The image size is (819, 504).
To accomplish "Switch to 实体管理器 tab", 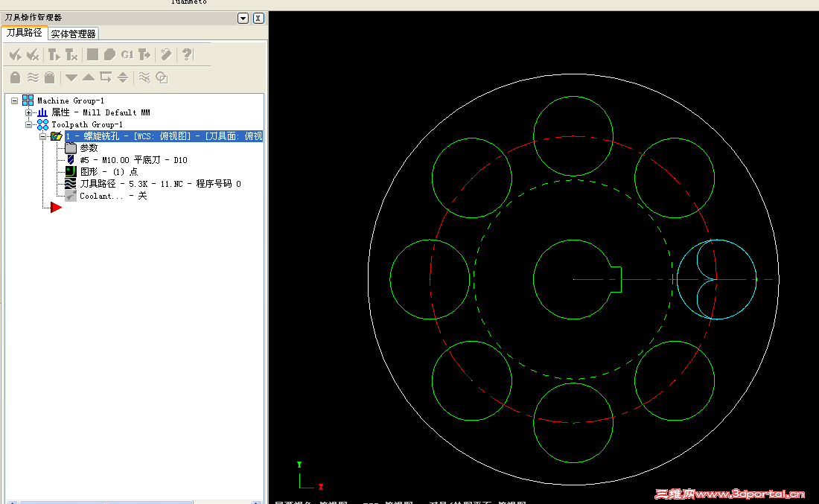I will [73, 34].
